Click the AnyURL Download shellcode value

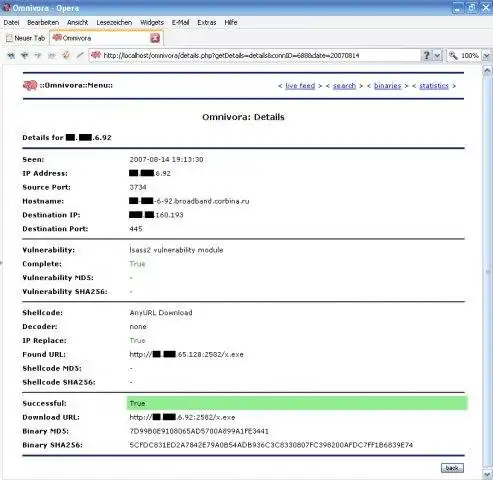pyautogui.click(x=161, y=313)
